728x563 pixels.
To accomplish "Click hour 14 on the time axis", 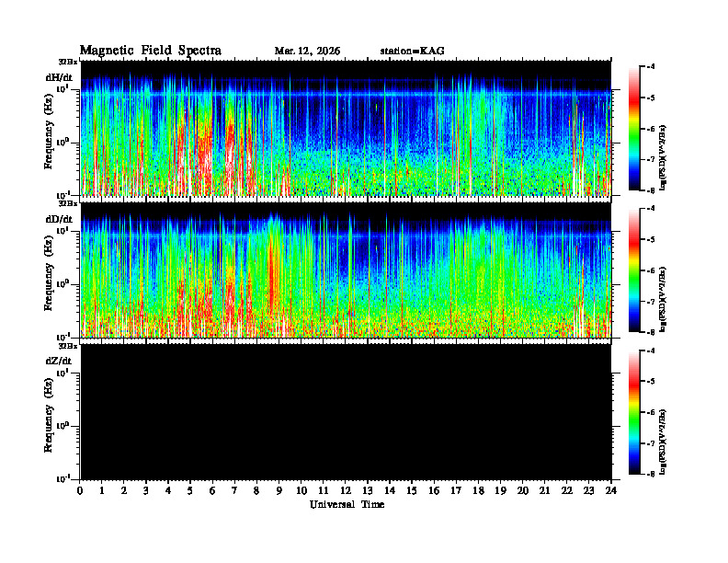I will coord(390,490).
